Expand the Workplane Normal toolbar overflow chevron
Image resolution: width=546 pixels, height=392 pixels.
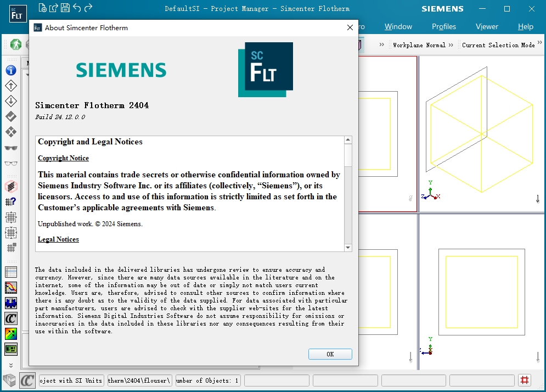[x=451, y=45]
